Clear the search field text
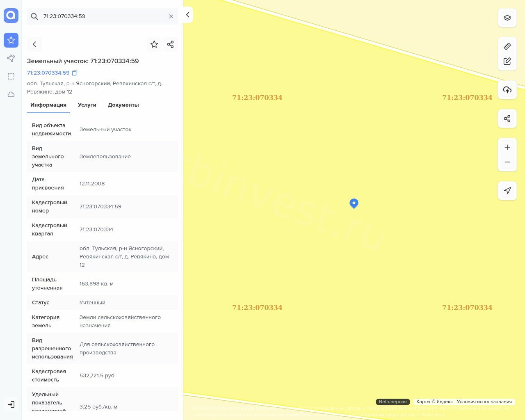Image resolution: width=525 pixels, height=420 pixels. coord(171,16)
